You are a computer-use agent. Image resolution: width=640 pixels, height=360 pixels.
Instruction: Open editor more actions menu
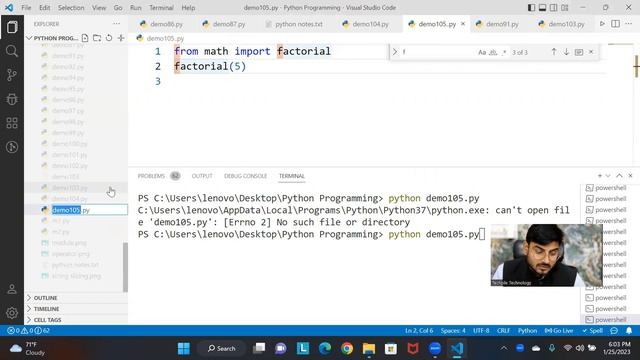pyautogui.click(x=629, y=24)
